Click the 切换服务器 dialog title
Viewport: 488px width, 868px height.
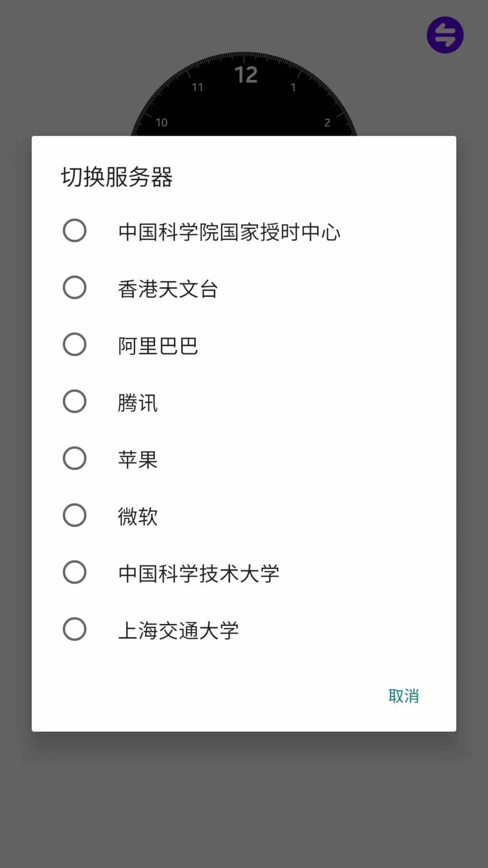(117, 177)
